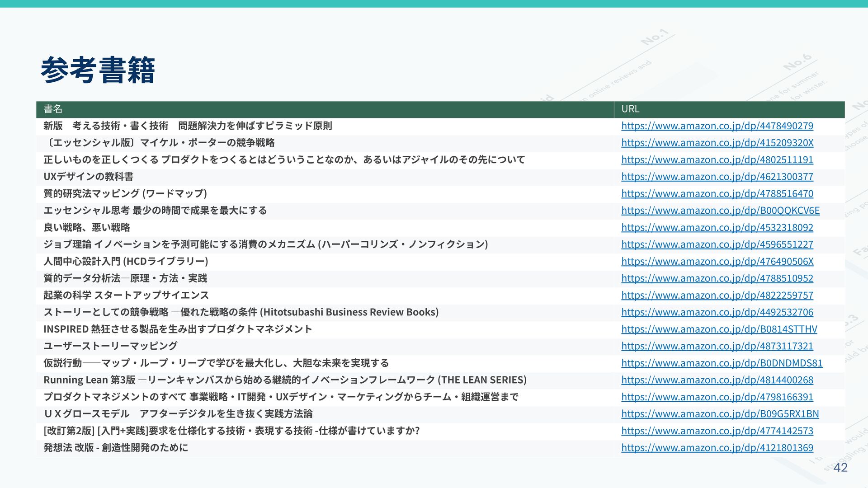868x488 pixels.
Task: Open Amazon link ending 4822259757
Action: click(x=717, y=295)
